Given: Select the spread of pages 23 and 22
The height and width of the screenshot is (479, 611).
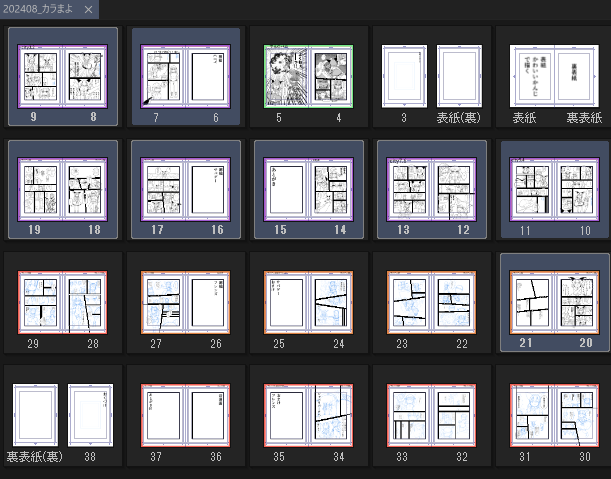Looking at the screenshot, I should pyautogui.click(x=431, y=302).
